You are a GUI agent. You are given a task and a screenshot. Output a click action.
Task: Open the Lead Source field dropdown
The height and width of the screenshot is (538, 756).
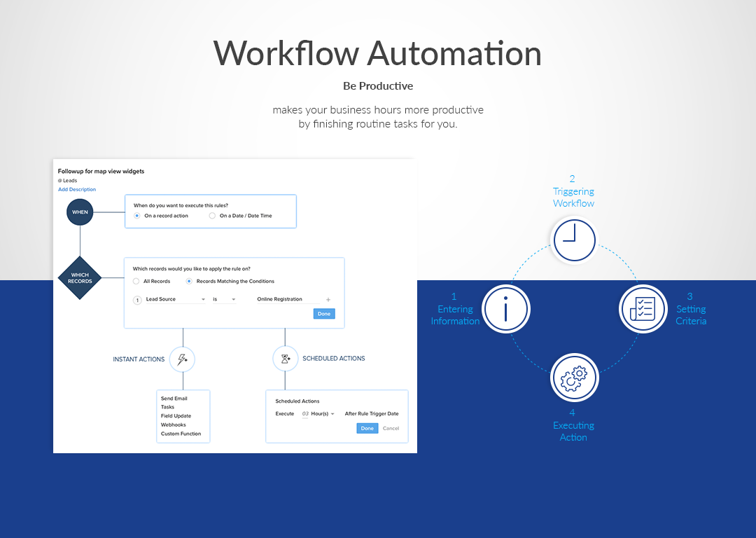tap(175, 299)
